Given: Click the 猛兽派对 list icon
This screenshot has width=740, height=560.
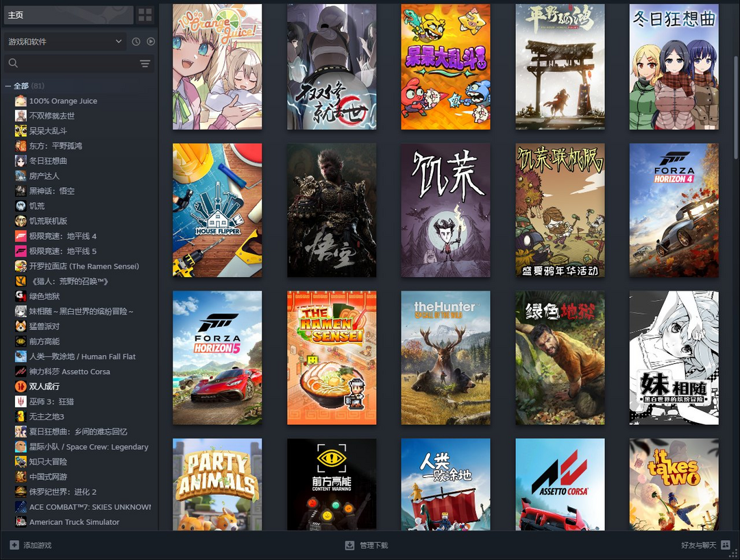Looking at the screenshot, I should (21, 326).
